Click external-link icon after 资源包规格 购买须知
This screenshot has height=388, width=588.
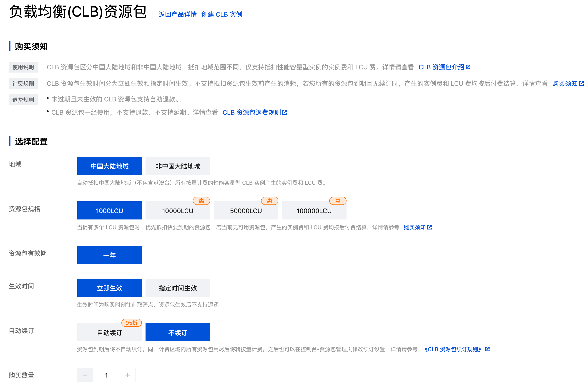[x=430, y=227]
